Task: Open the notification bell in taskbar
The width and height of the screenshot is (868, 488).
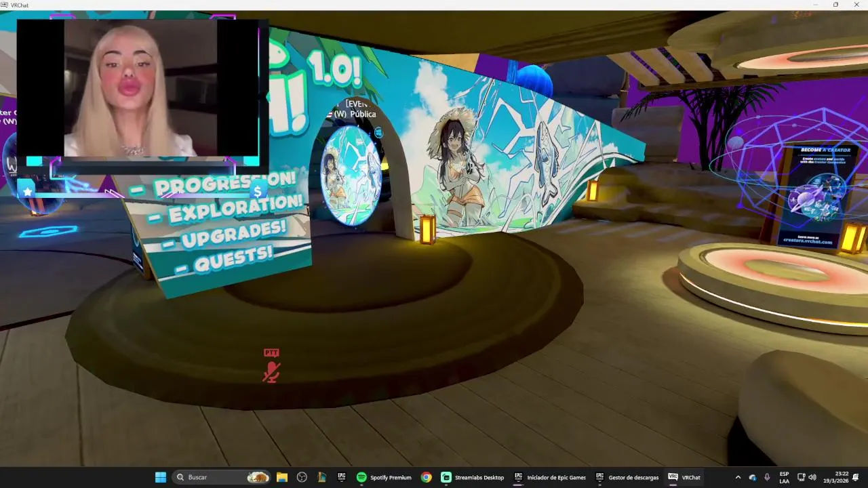Action: [856, 477]
